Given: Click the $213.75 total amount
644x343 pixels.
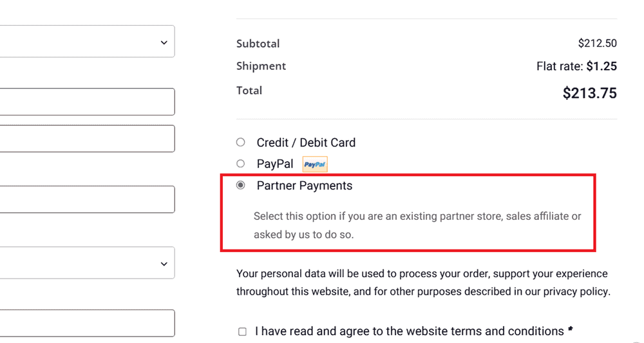Looking at the screenshot, I should tap(589, 93).
